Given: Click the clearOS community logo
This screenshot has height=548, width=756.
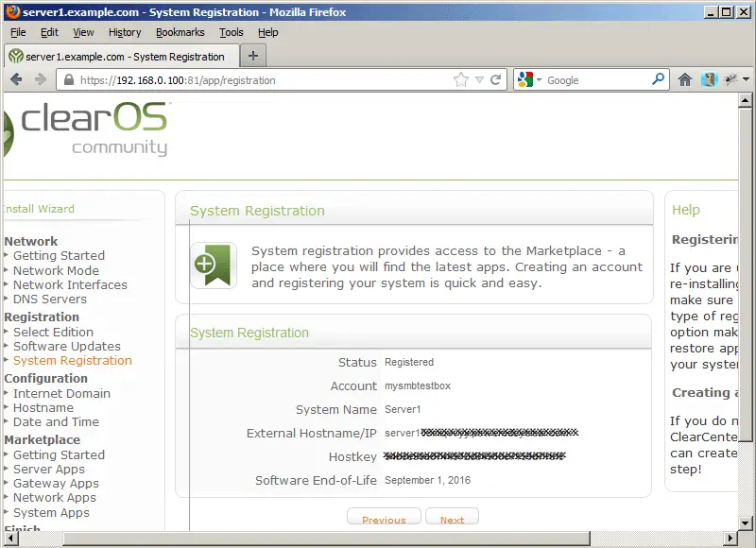Looking at the screenshot, I should coord(87,129).
